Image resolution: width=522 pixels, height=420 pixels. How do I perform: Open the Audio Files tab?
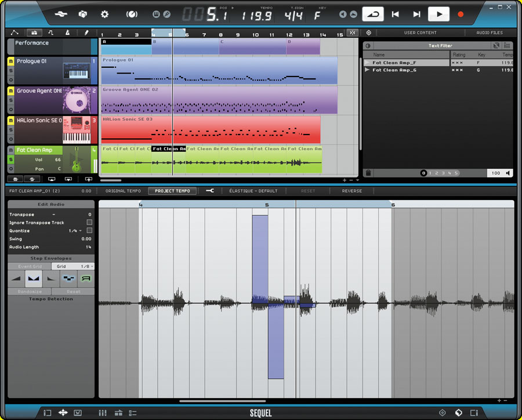[x=490, y=32]
